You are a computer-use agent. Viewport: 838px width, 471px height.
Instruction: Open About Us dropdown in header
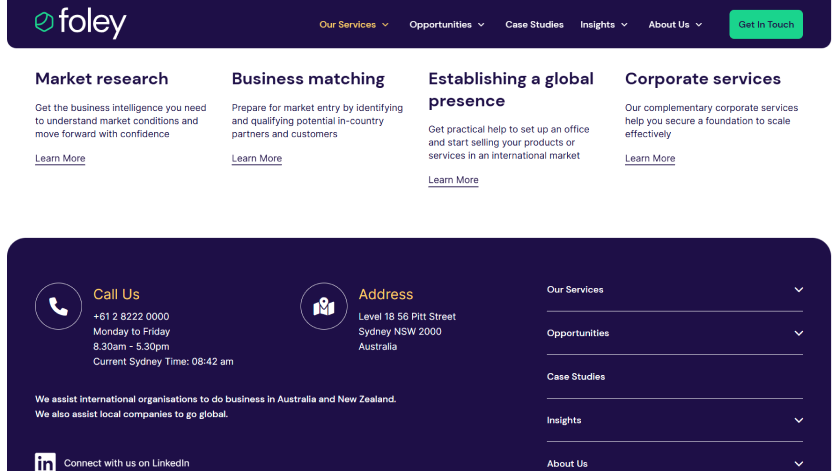675,25
